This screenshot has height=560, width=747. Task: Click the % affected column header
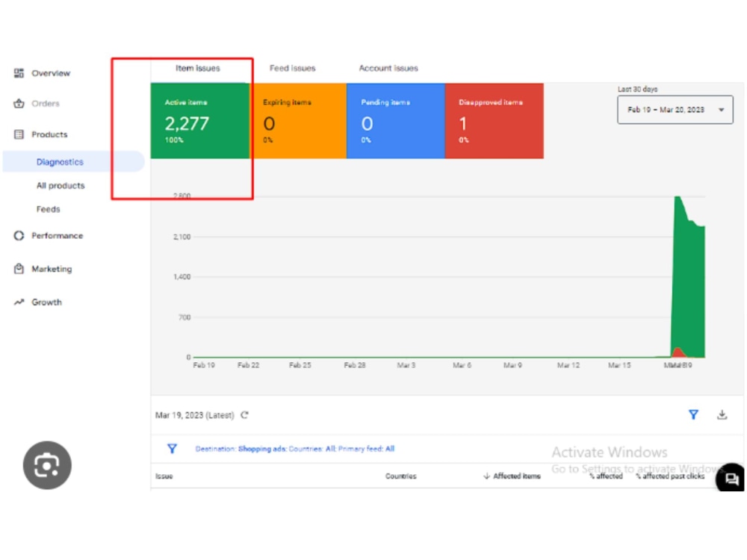(x=606, y=476)
